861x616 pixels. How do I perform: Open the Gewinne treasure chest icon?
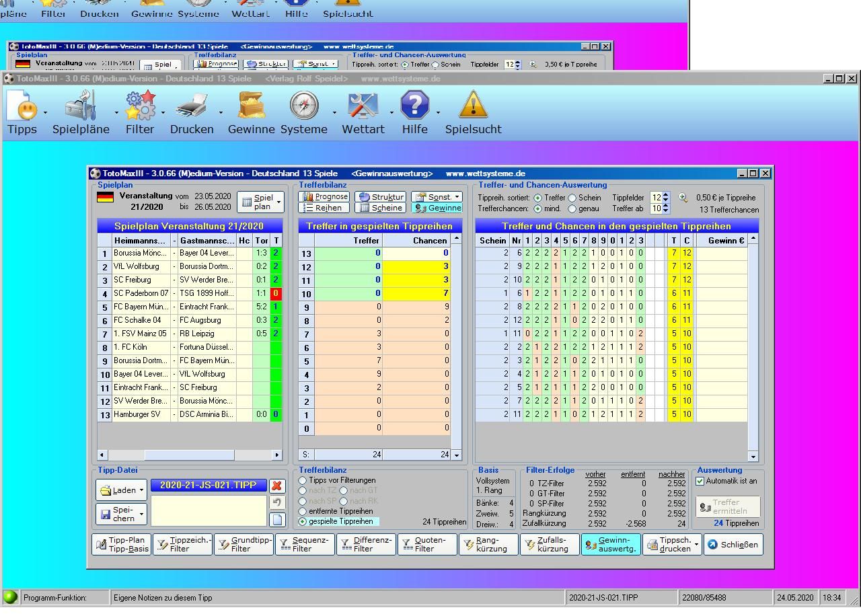point(251,106)
